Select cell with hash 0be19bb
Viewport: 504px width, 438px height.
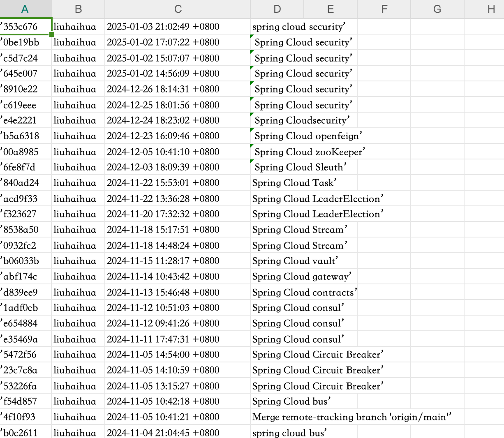[25, 42]
